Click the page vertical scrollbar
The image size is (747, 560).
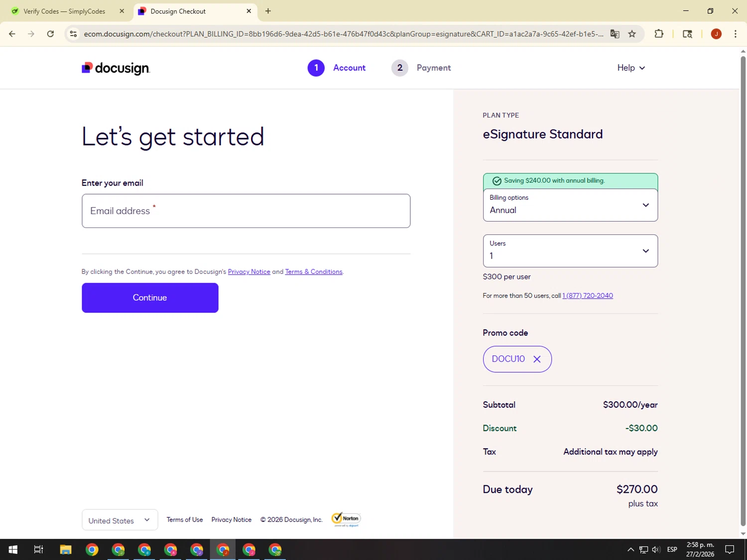click(x=743, y=291)
